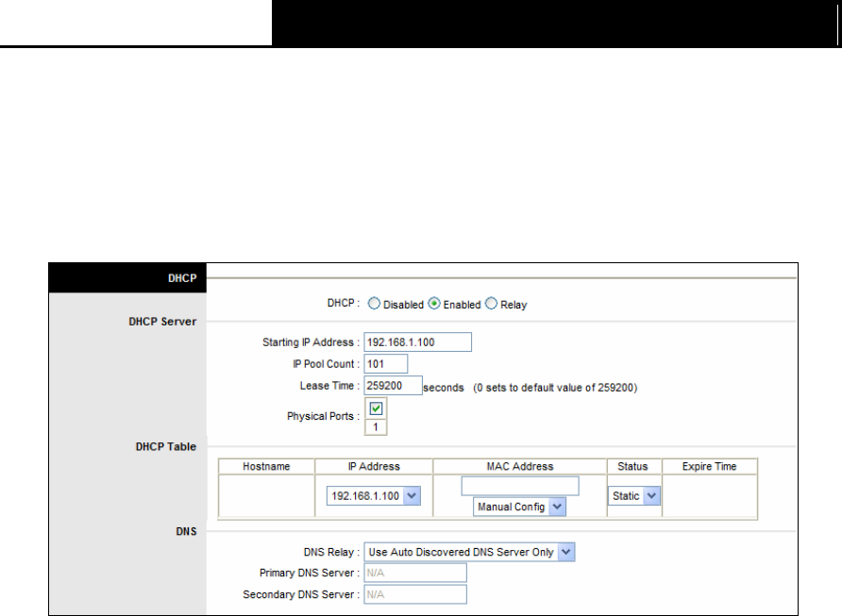Click the Hostname column header
Image resolution: width=842 pixels, height=616 pixels.
tap(266, 466)
